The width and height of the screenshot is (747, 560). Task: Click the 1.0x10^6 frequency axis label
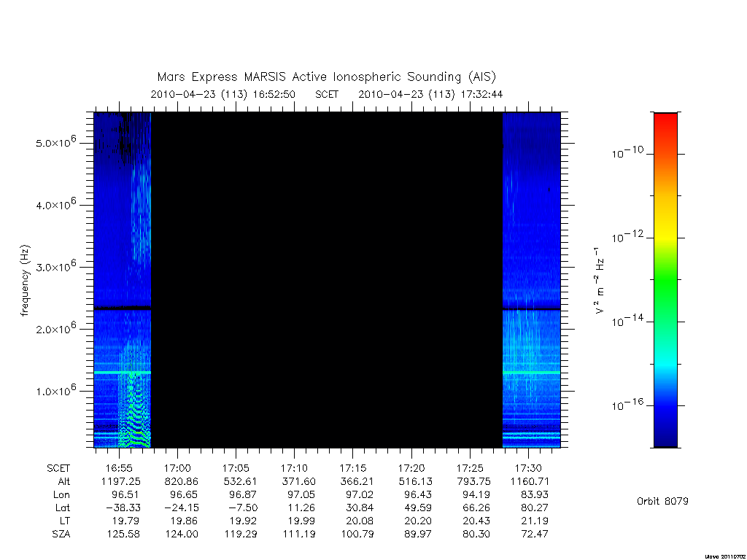[x=55, y=389]
